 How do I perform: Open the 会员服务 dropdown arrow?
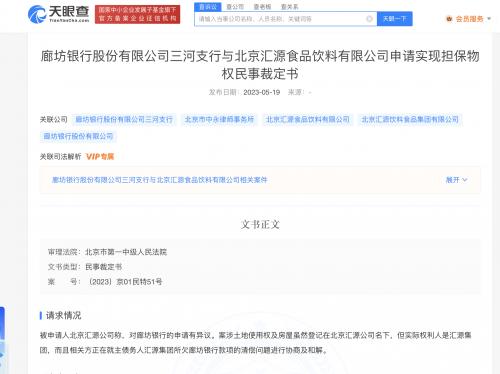489,19
